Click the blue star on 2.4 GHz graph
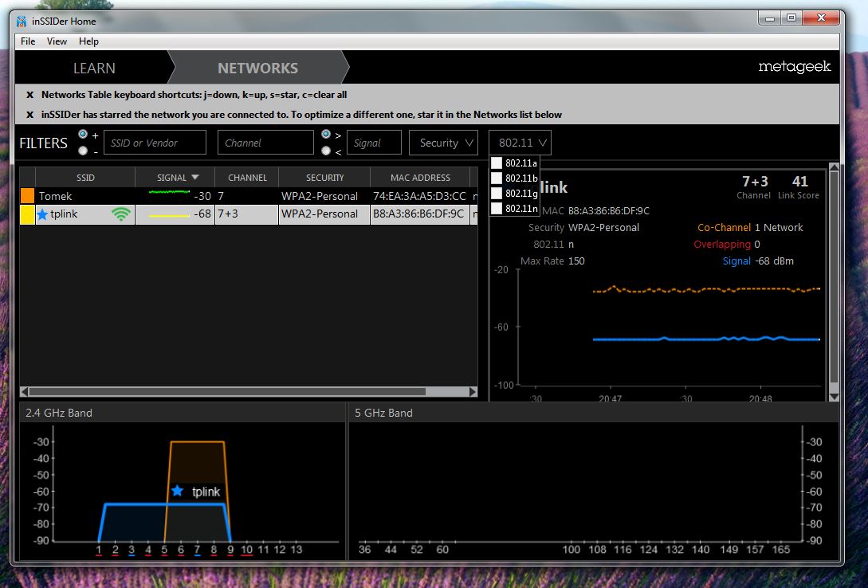The height and width of the screenshot is (588, 868). [177, 491]
